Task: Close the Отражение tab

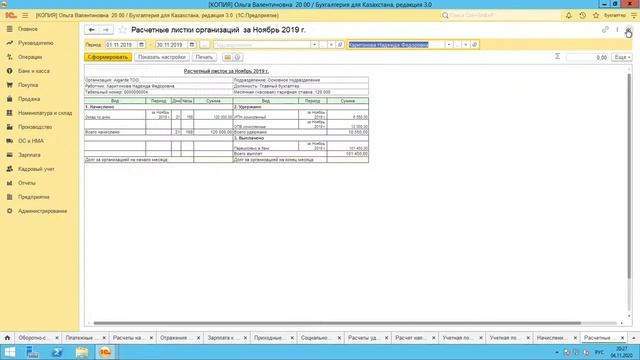Action: (198, 338)
